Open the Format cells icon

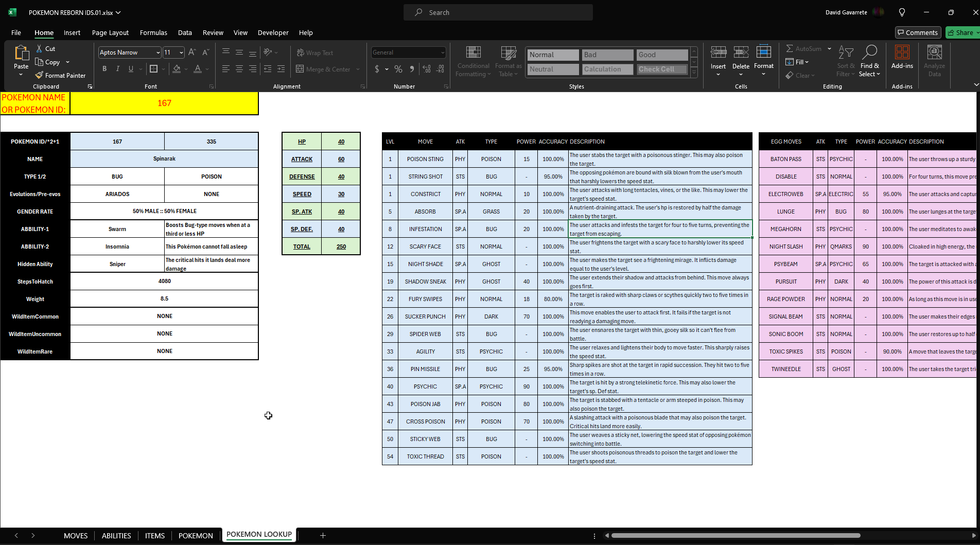click(764, 52)
